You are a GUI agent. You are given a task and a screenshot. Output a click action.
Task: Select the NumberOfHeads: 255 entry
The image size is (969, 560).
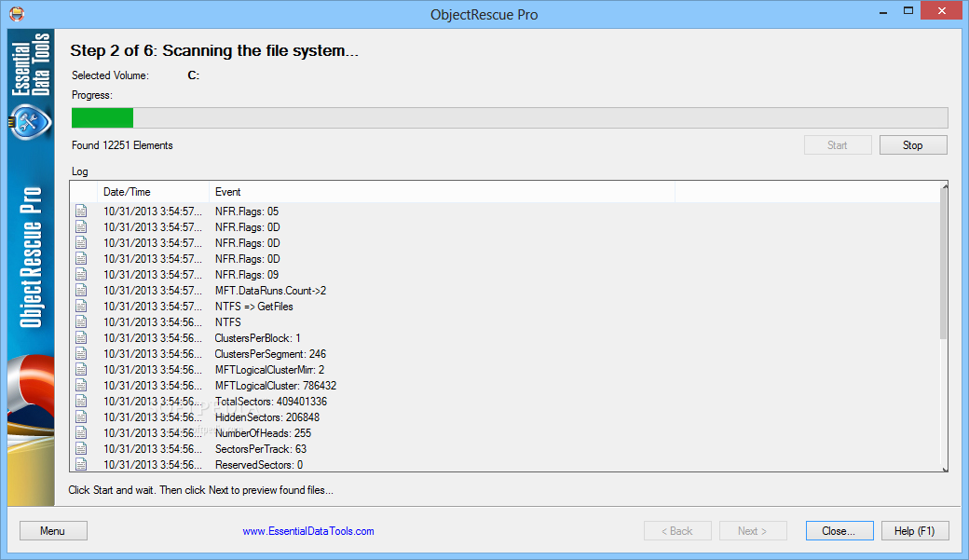click(x=264, y=432)
